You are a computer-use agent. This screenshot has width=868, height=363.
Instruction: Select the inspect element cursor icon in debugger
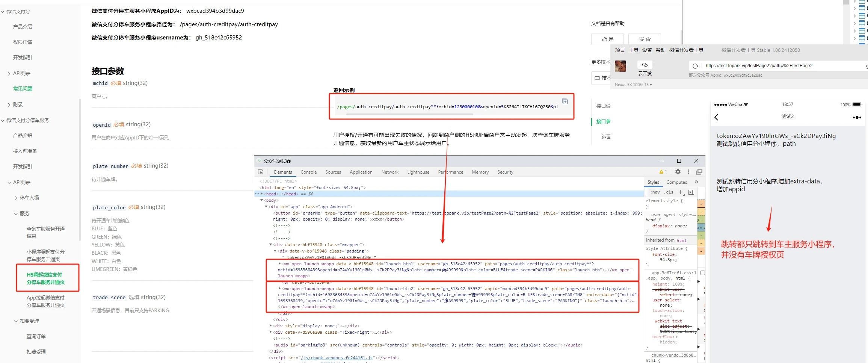point(261,172)
